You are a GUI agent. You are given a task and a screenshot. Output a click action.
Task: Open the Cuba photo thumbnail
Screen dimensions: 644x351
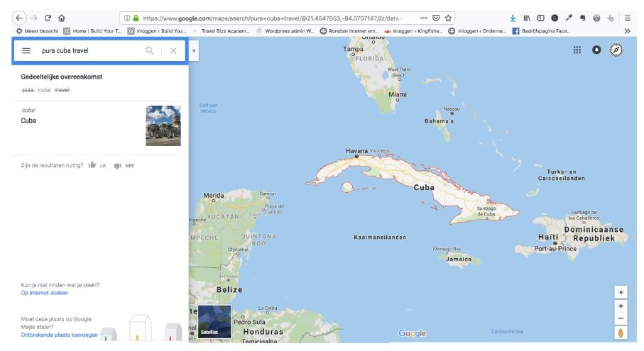[163, 126]
